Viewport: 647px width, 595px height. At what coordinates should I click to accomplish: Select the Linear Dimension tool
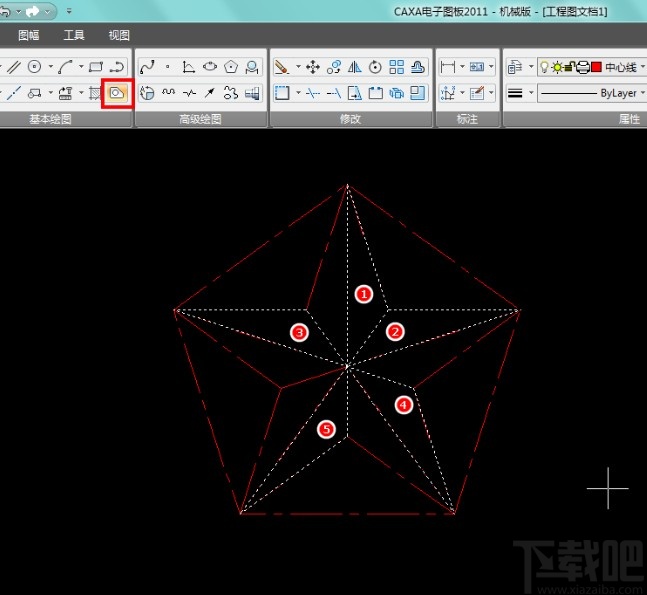pos(448,67)
